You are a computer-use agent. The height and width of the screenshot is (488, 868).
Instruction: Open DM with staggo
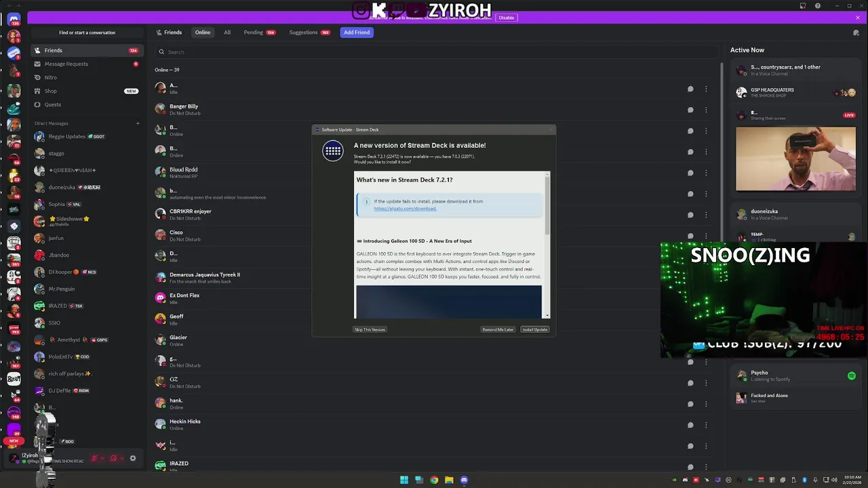[x=87, y=153]
